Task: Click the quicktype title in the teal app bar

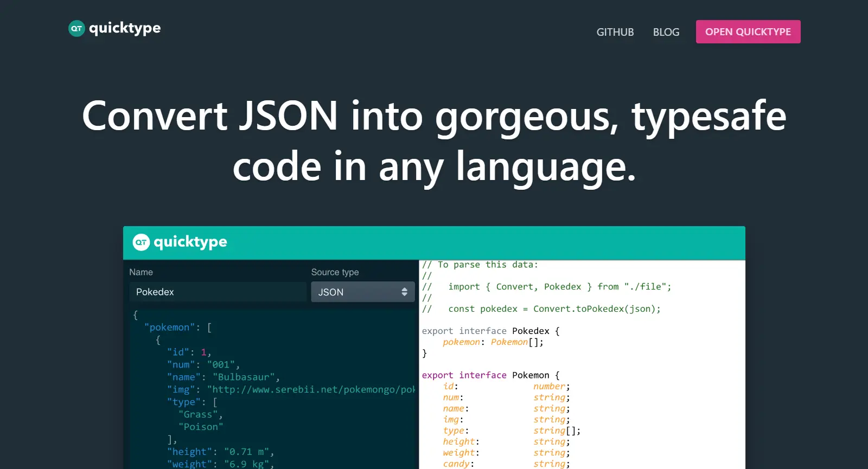Action: (190, 242)
